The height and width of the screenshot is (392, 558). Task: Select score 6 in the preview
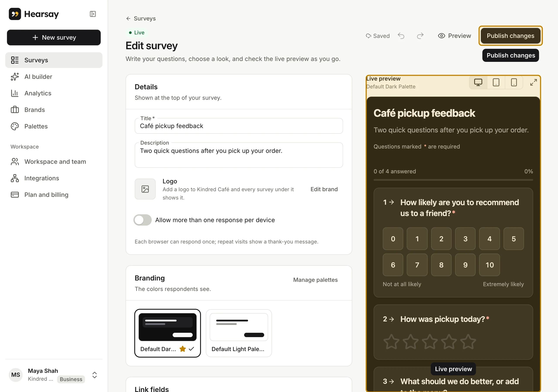click(x=393, y=265)
